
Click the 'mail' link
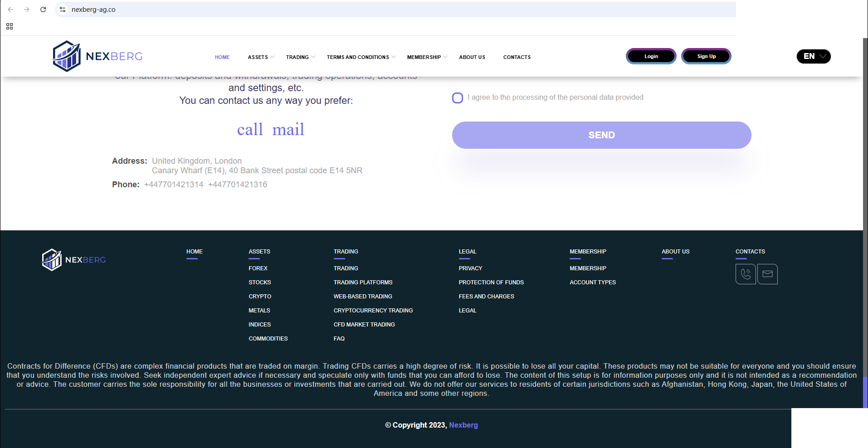(x=288, y=130)
